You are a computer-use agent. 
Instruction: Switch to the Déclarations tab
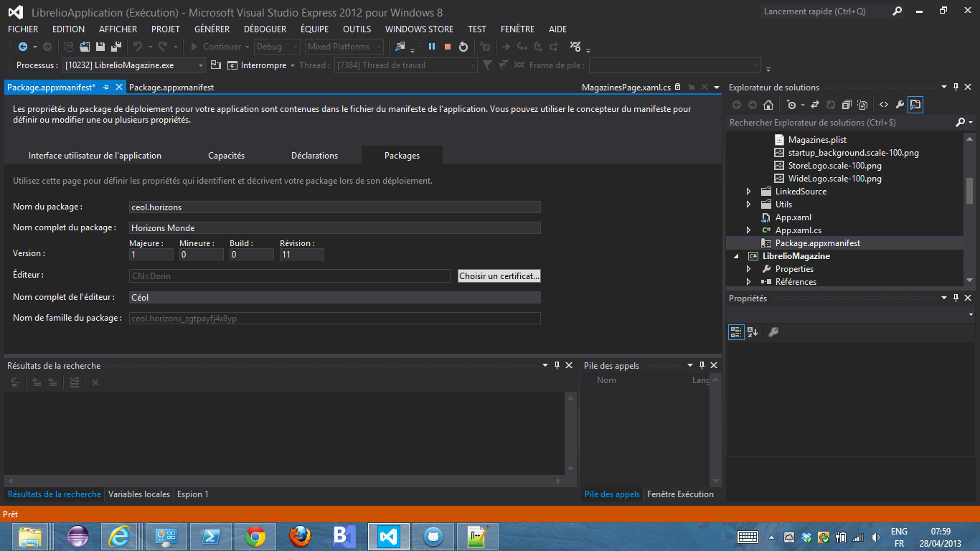pyautogui.click(x=314, y=156)
